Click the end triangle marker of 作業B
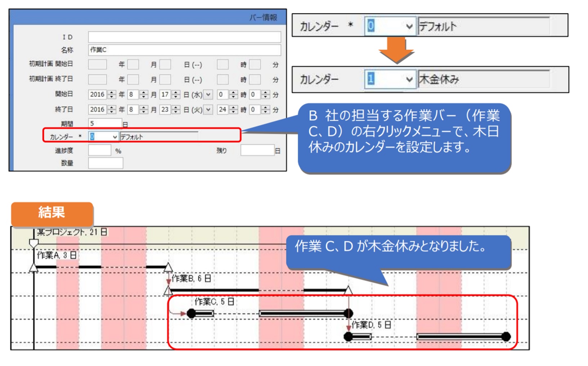This screenshot has width=588, height=366. 348,290
